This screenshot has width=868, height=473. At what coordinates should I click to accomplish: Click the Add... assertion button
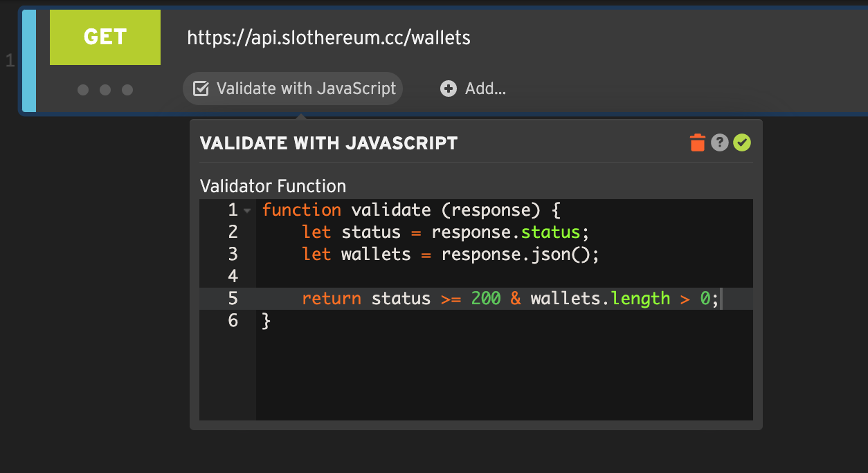pos(473,89)
